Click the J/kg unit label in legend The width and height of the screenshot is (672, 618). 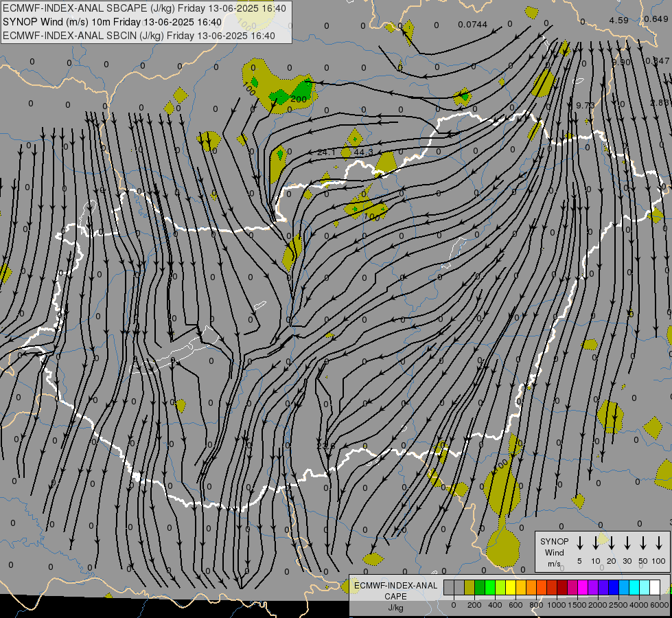395,608
